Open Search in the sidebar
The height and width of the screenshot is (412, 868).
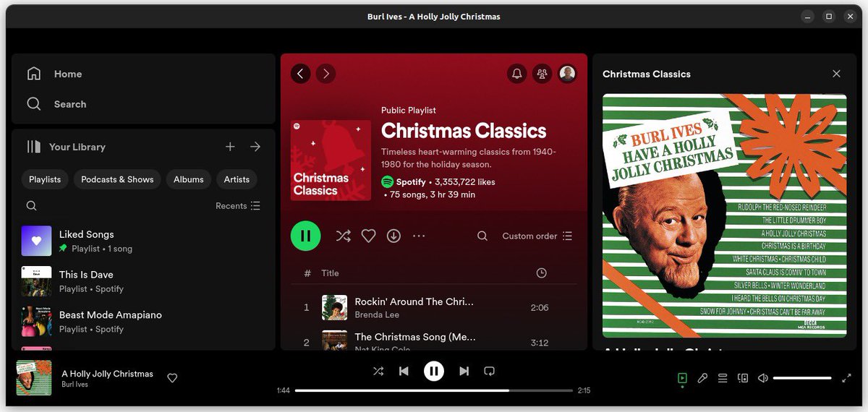56,104
